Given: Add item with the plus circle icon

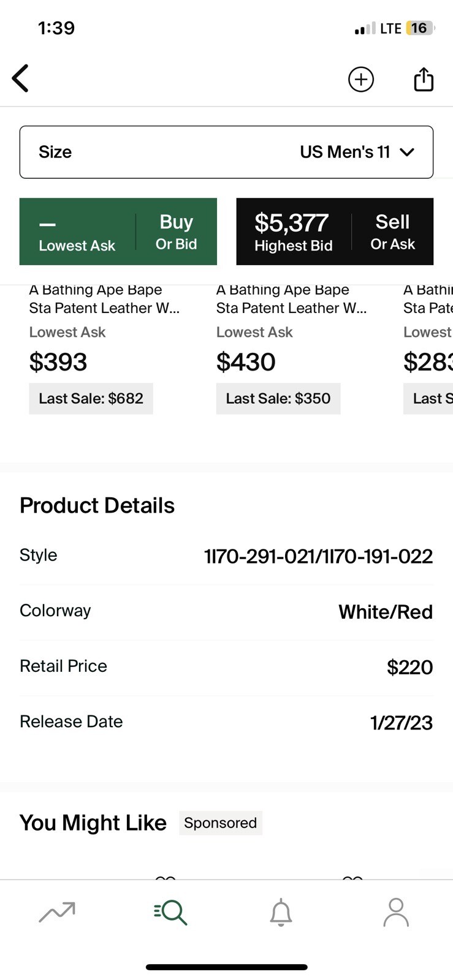Looking at the screenshot, I should [x=361, y=79].
